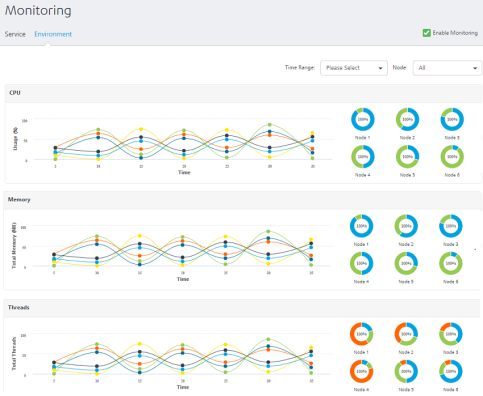The height and width of the screenshot is (396, 483).
Task: Click the Memory Node 6 donut chart
Action: 451,263
